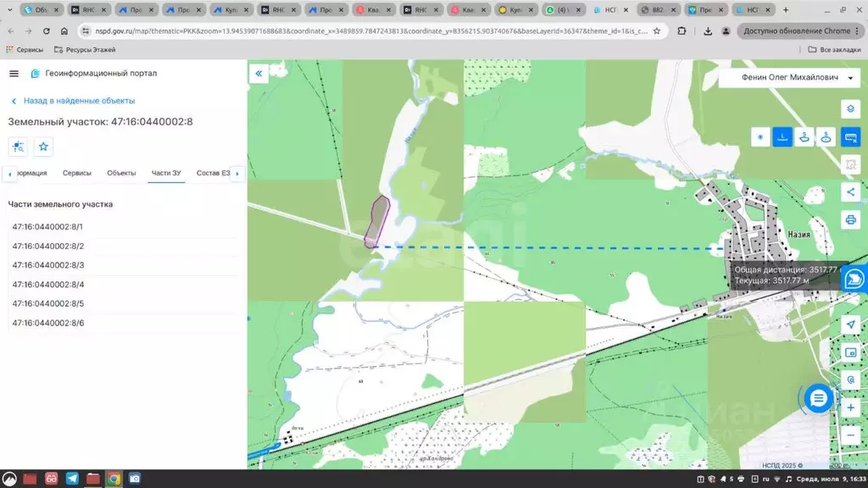Zoom in on the map
This screenshot has width=868, height=488.
850,408
